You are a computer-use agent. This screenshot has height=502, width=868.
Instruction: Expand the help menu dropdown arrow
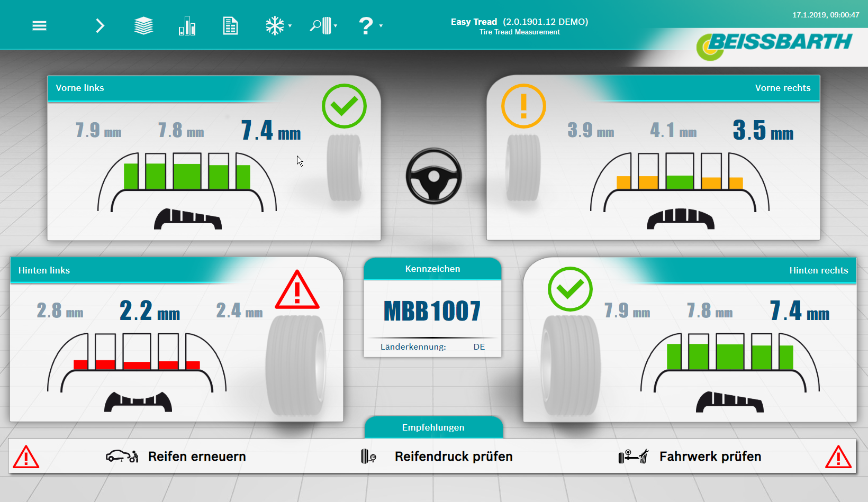pyautogui.click(x=381, y=26)
